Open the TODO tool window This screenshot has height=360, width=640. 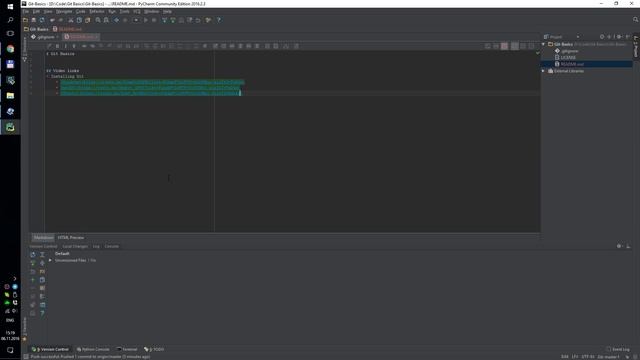(x=154, y=349)
